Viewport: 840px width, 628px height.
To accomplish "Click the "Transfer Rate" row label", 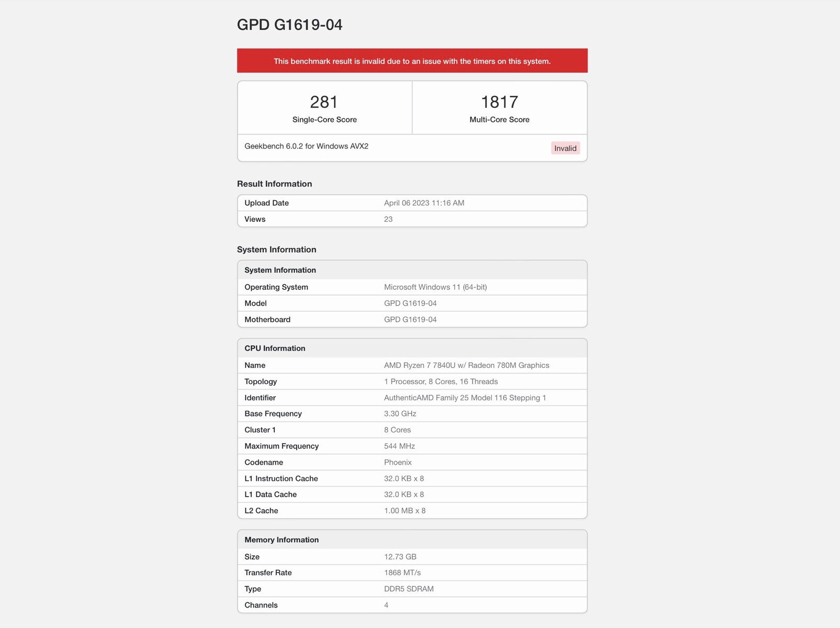I will [x=268, y=573].
